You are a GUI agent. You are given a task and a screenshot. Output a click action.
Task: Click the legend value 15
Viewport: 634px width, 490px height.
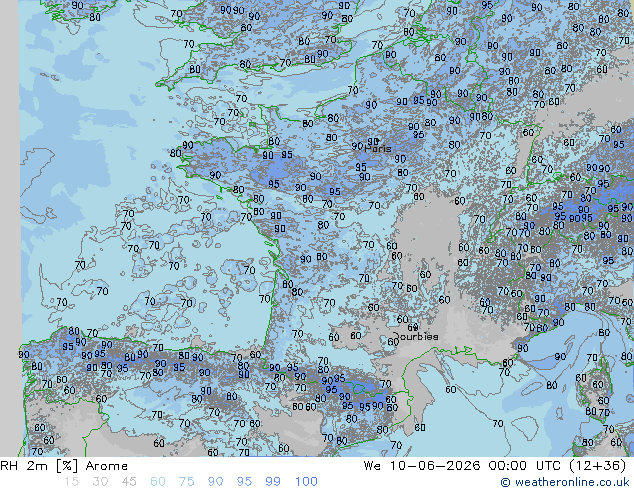click(71, 482)
